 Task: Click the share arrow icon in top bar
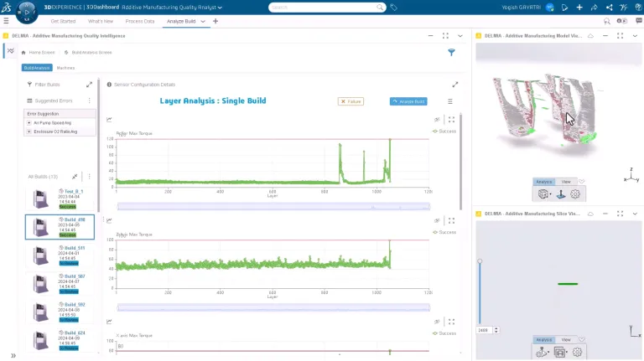coord(594,8)
